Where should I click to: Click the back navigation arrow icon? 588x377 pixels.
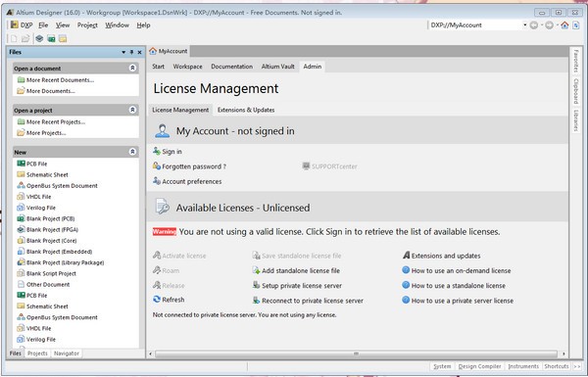click(534, 25)
